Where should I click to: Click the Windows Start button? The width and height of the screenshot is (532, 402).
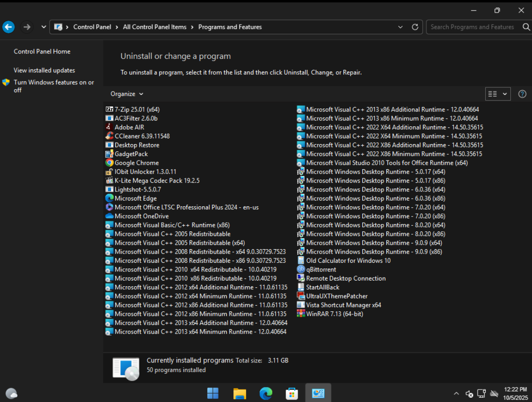pos(213,393)
